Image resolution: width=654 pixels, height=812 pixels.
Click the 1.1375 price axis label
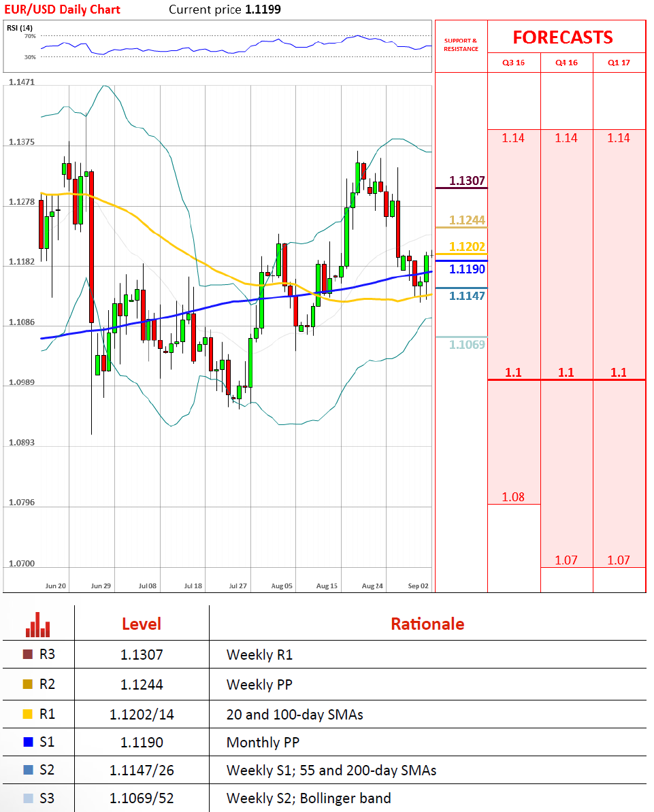pos(22,142)
